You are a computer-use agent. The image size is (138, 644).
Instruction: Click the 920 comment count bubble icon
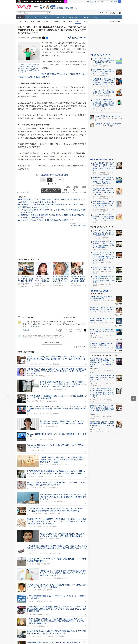tap(33, 38)
